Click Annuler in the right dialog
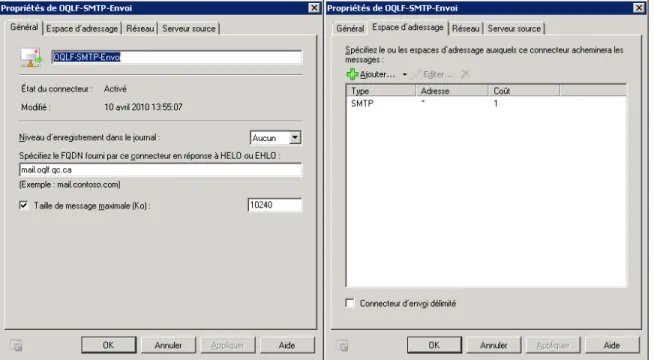 pos(493,345)
